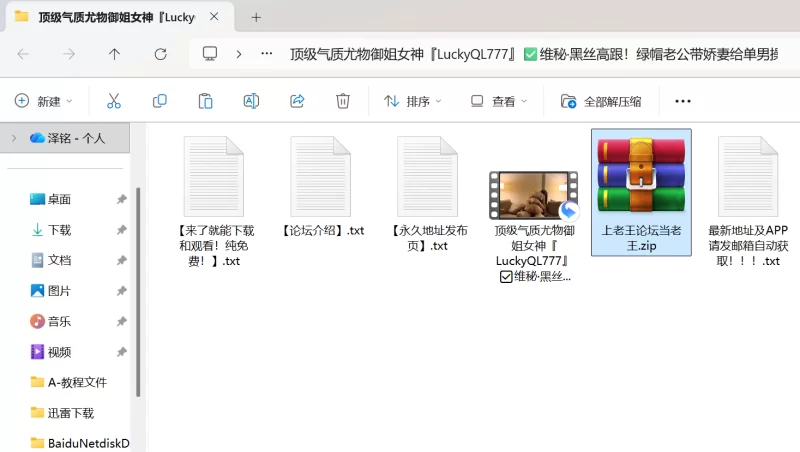Unpin 音乐 using its pin icon
This screenshot has height=452, width=800.
pyautogui.click(x=121, y=321)
